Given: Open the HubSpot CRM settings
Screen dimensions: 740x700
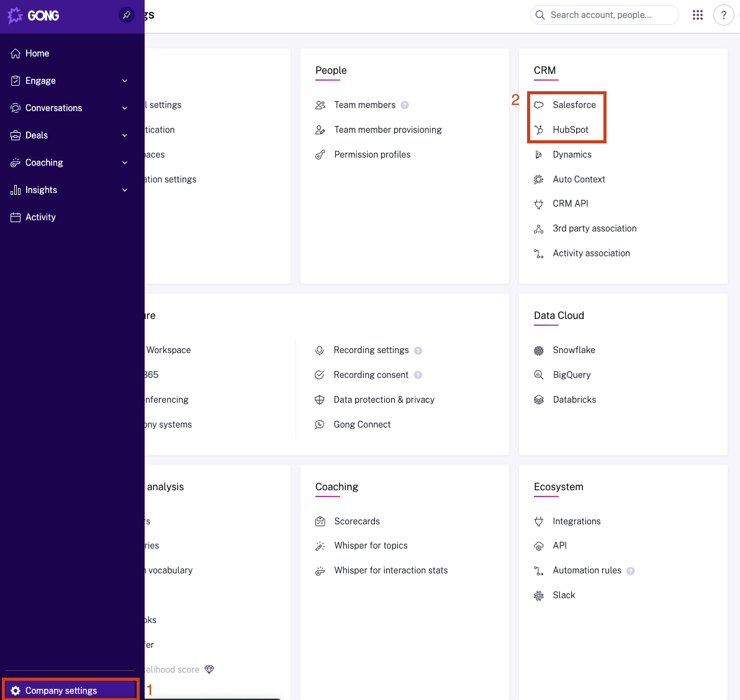Looking at the screenshot, I should tap(570, 130).
